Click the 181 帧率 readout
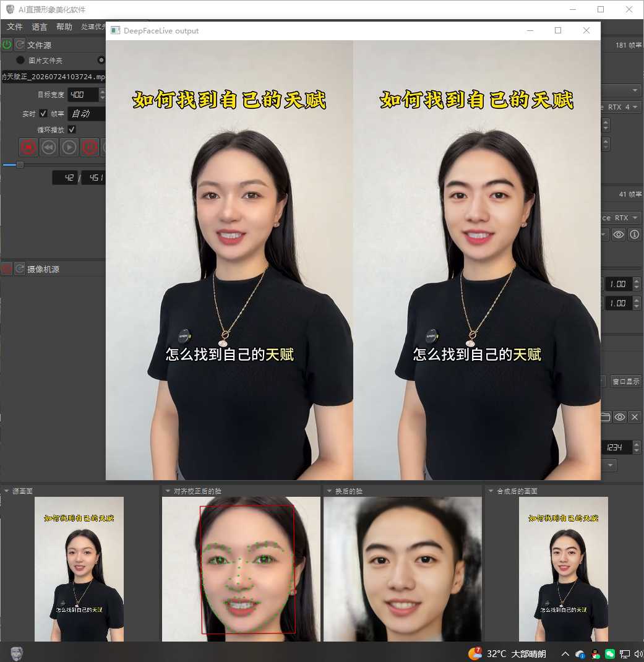This screenshot has width=644, height=662. coord(628,45)
